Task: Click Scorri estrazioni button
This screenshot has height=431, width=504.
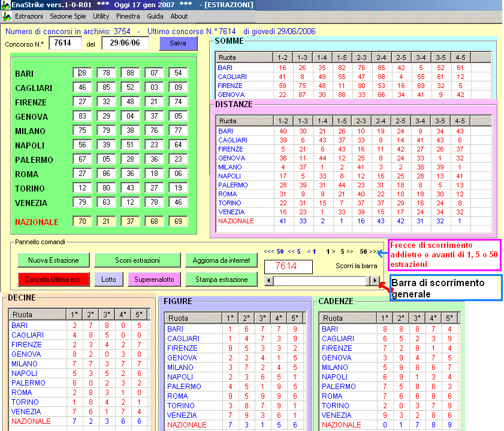Action: 137,260
